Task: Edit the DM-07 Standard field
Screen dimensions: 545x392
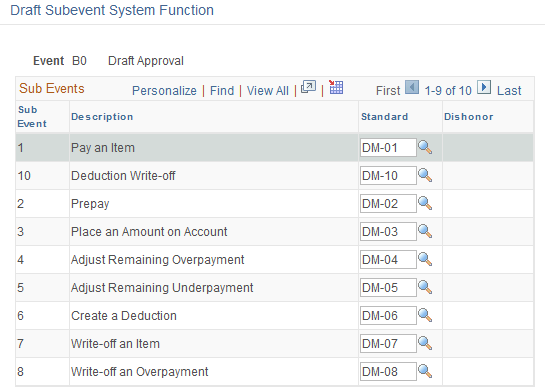Action: pyautogui.click(x=388, y=343)
